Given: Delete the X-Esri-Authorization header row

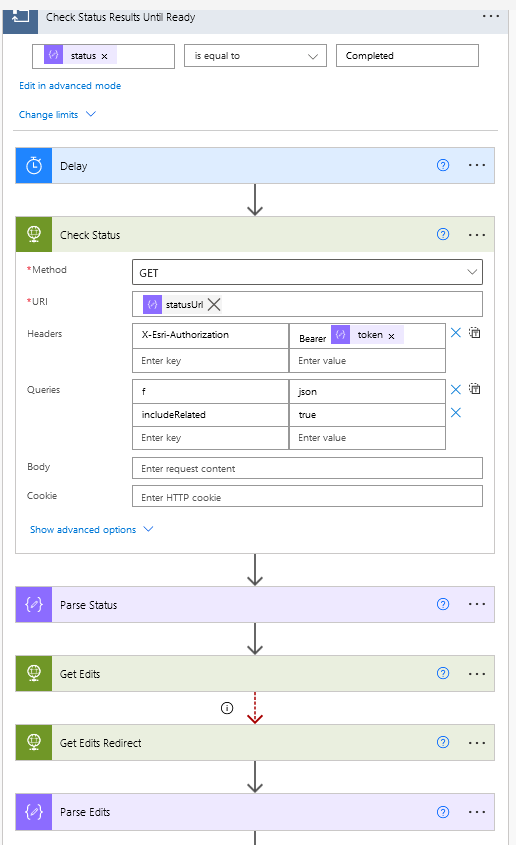Looking at the screenshot, I should [456, 333].
